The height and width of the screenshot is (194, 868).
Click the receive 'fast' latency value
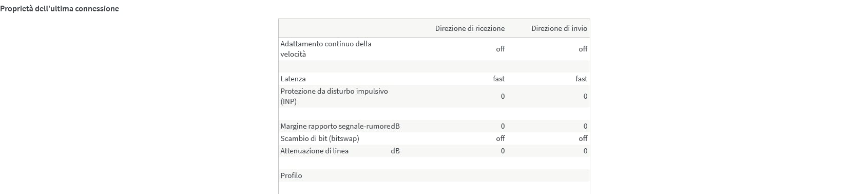[499, 79]
